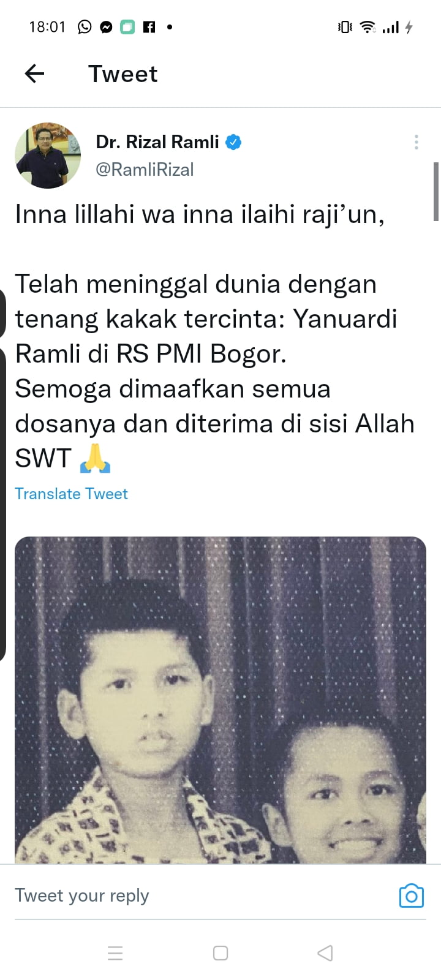
Task: Tap the Android recent apps menu icon
Action: point(115,953)
